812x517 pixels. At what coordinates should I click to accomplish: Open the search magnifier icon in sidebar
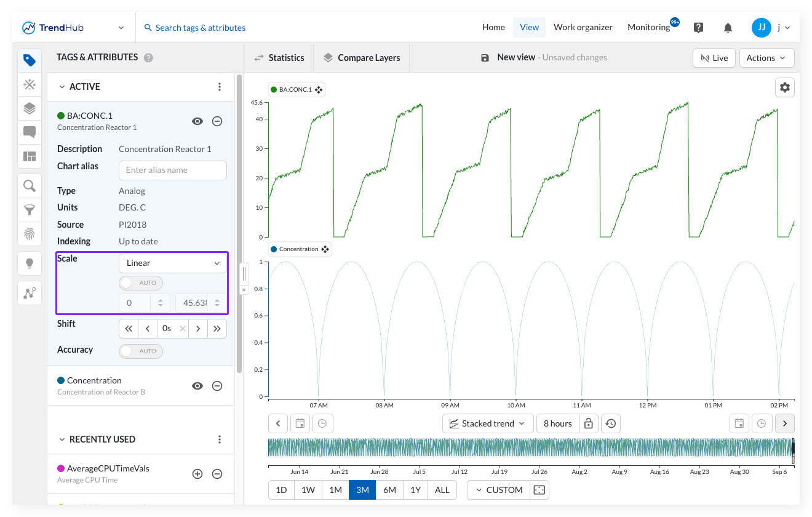click(30, 186)
